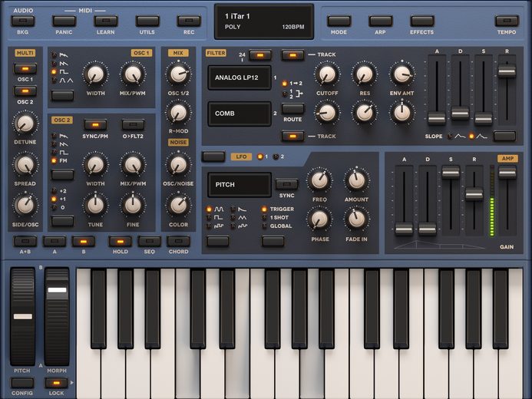Image resolution: width=532 pixels, height=399 pixels.
Task: Toggle the O>FLT2 switch
Action: [x=133, y=125]
